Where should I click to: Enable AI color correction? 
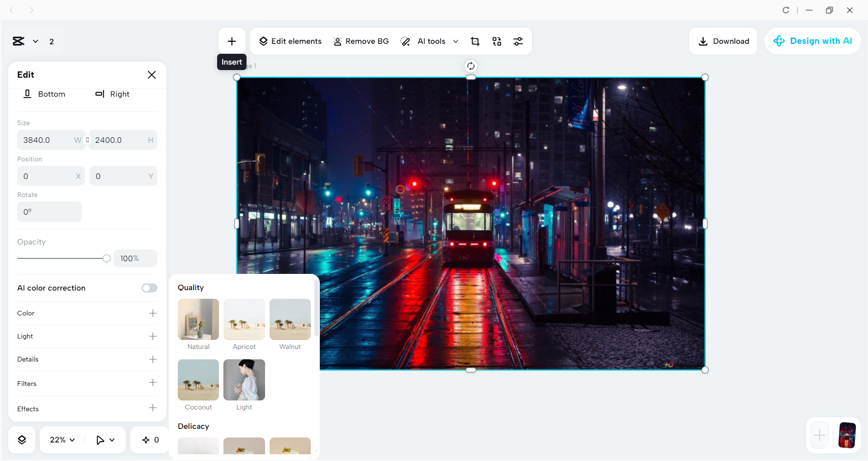point(149,288)
